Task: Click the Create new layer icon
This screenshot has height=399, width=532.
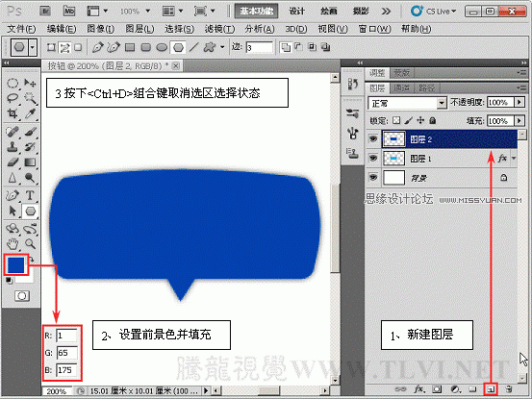Action: click(491, 389)
